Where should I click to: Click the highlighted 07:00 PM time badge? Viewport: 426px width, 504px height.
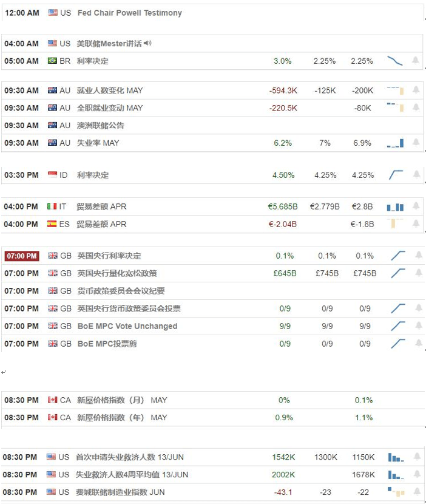[22, 256]
